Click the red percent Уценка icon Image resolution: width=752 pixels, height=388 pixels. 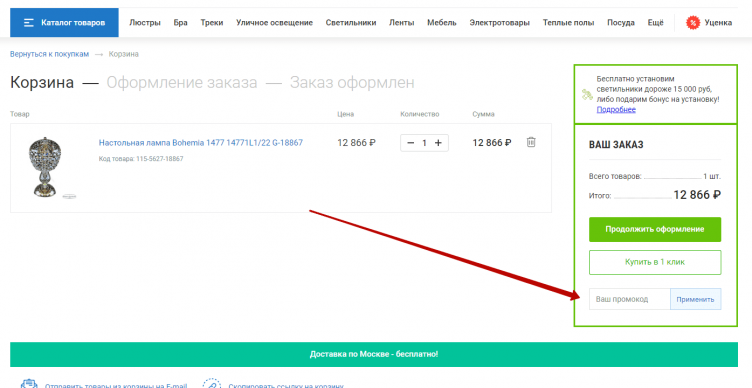click(x=693, y=23)
